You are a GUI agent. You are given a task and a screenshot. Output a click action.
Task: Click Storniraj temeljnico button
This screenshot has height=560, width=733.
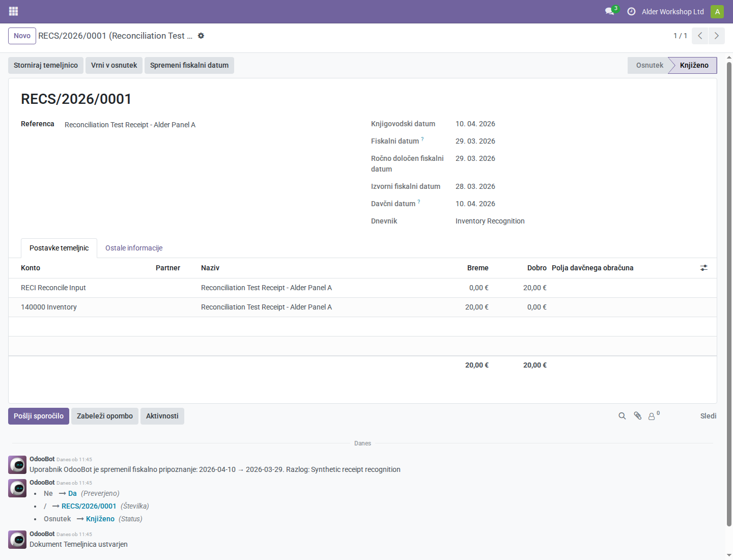[x=46, y=65]
